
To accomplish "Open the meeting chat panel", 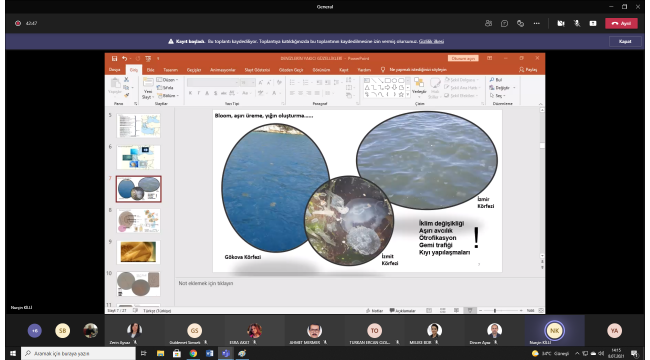I will click(504, 24).
